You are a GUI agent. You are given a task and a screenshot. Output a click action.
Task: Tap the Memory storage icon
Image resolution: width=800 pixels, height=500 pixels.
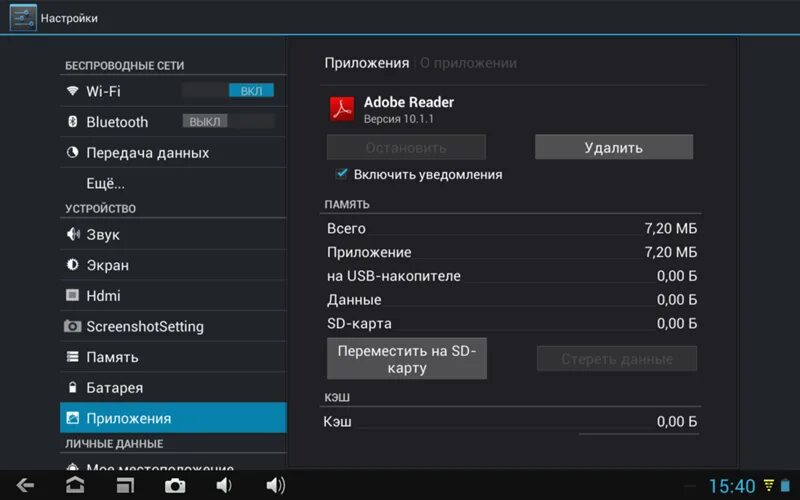[x=72, y=357]
